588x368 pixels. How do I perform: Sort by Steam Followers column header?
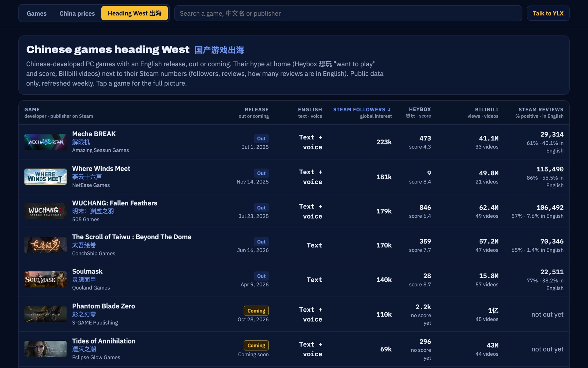click(x=362, y=109)
